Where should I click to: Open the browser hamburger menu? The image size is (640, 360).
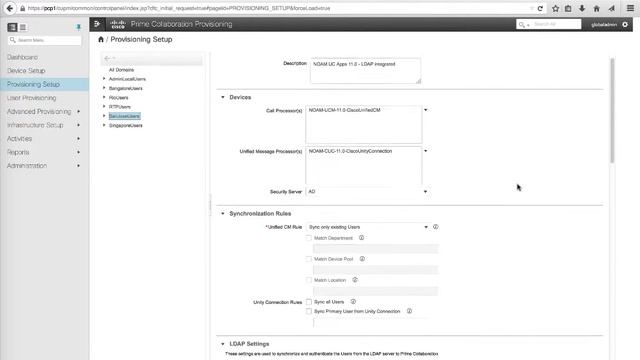coord(630,8)
